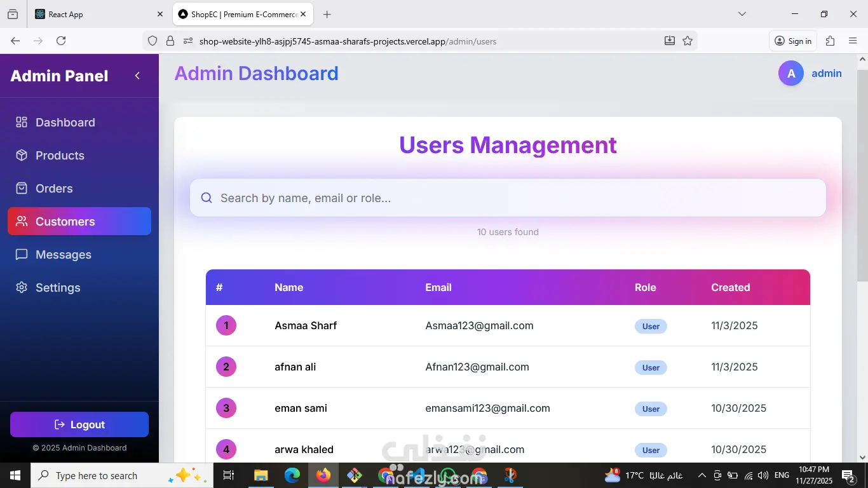Screen dimensions: 868x488
Task: Click the Name column header
Action: (x=289, y=288)
